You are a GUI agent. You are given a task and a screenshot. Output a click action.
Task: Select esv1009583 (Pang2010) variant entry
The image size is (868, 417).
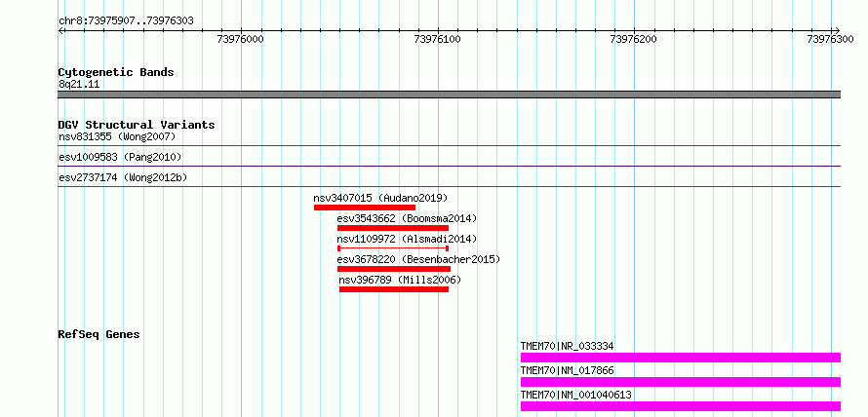click(x=120, y=157)
